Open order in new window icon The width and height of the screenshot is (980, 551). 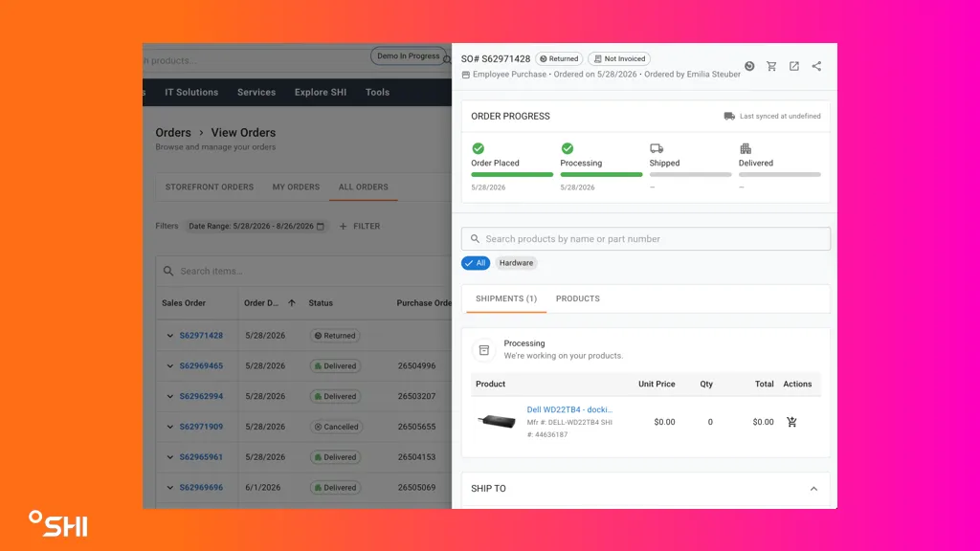[x=793, y=66]
